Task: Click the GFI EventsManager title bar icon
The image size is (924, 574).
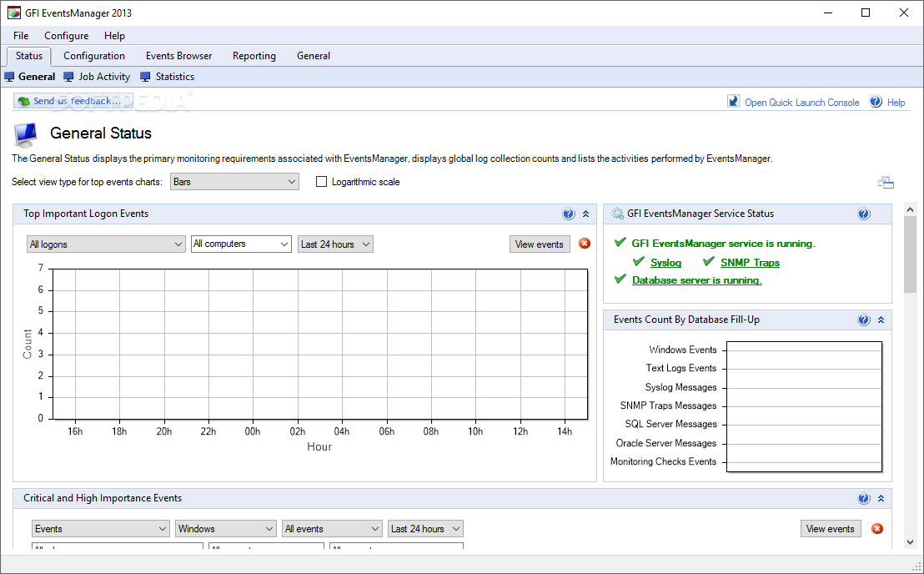Action: (14, 13)
